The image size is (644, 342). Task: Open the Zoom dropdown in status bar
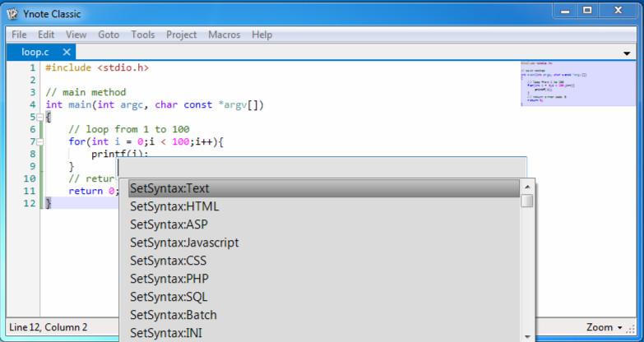pyautogui.click(x=605, y=328)
